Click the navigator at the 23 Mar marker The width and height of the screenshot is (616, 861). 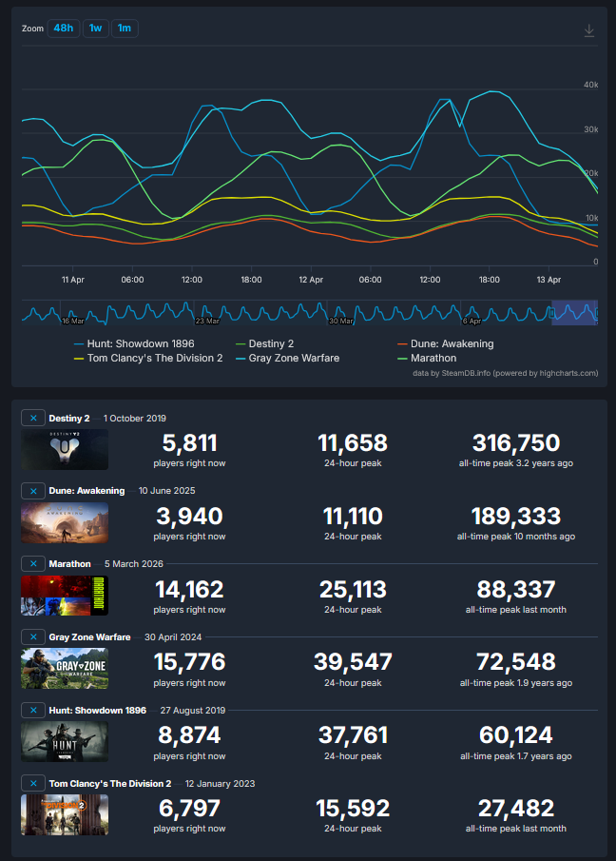click(x=207, y=321)
